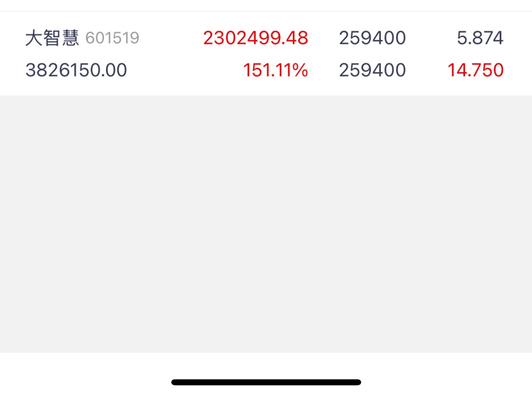Tap the profit percentage 151.11%
Viewport: 532px width, 395px height.
click(x=275, y=70)
